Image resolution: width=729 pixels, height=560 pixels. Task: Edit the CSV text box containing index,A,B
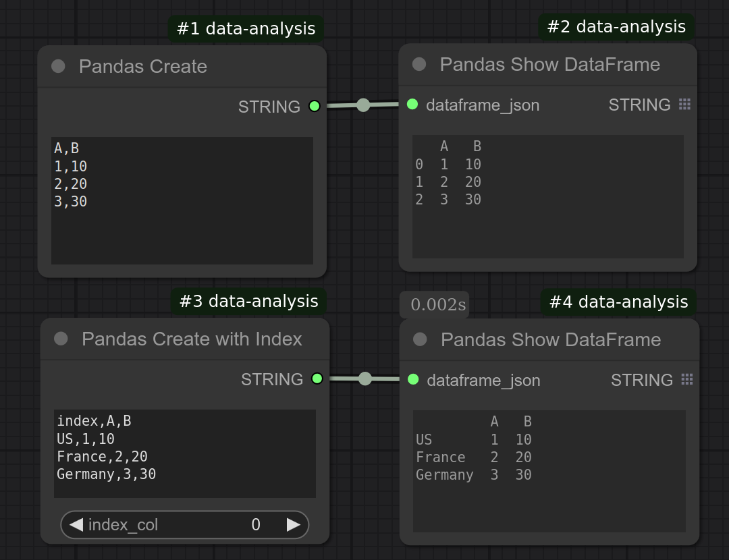[x=184, y=453]
